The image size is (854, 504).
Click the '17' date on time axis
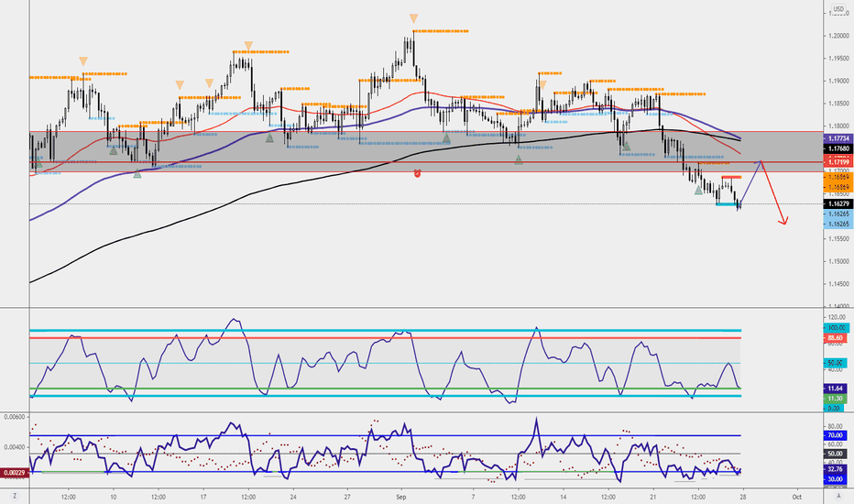point(203,497)
